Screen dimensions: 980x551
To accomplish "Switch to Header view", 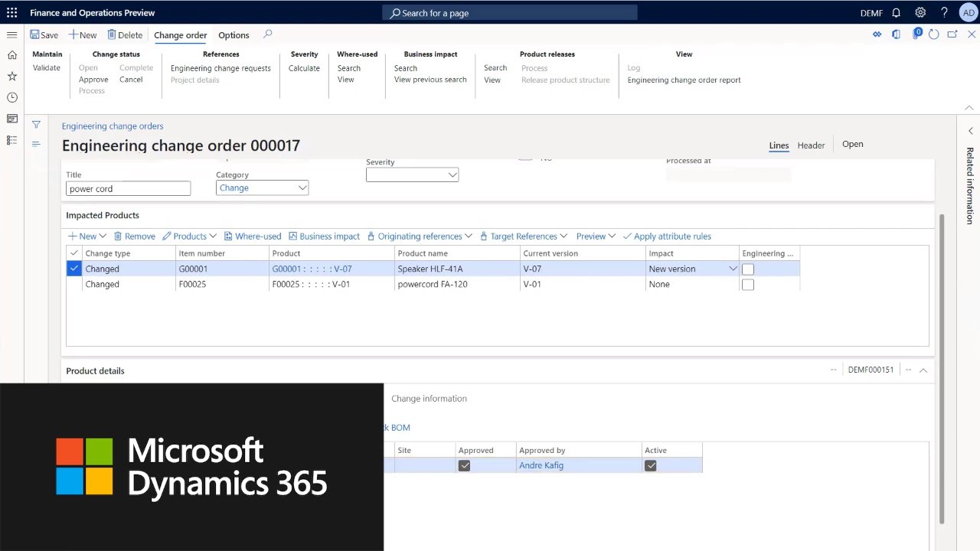I will (811, 145).
